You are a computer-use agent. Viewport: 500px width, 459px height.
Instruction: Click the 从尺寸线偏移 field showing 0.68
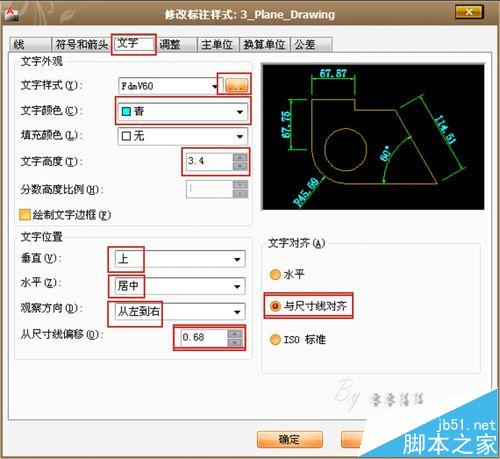(x=204, y=337)
